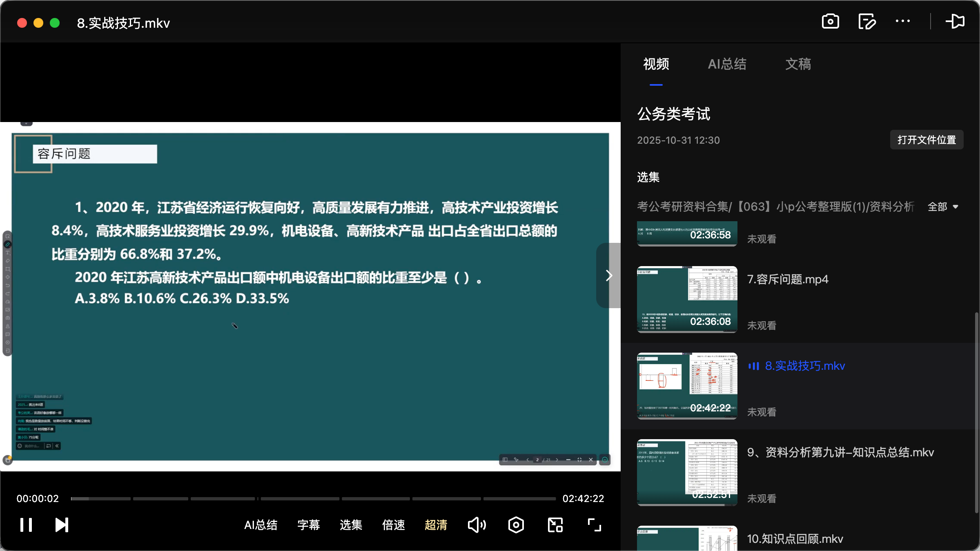The width and height of the screenshot is (980, 551).
Task: Mute audio via the speaker icon
Action: tap(477, 525)
